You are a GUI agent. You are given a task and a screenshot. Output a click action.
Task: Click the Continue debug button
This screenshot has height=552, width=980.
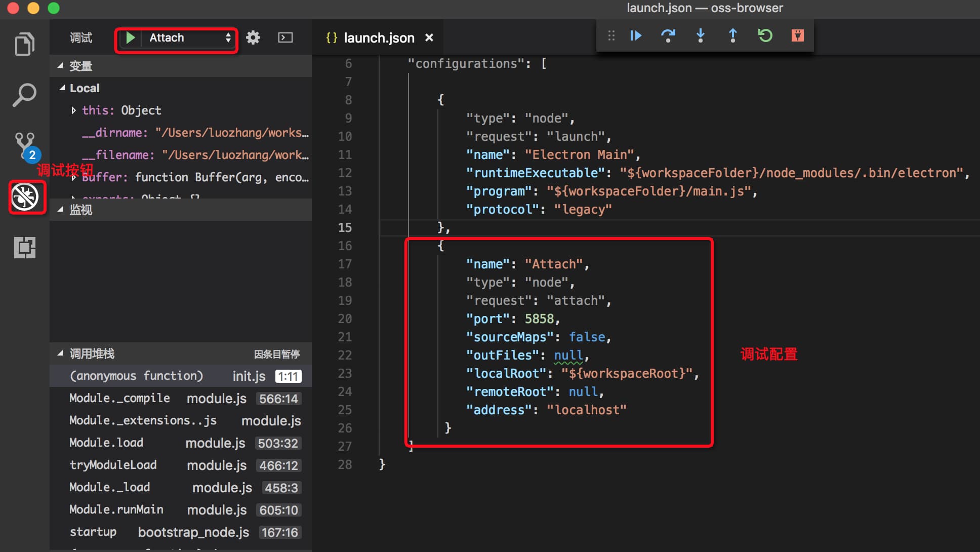pyautogui.click(x=636, y=35)
